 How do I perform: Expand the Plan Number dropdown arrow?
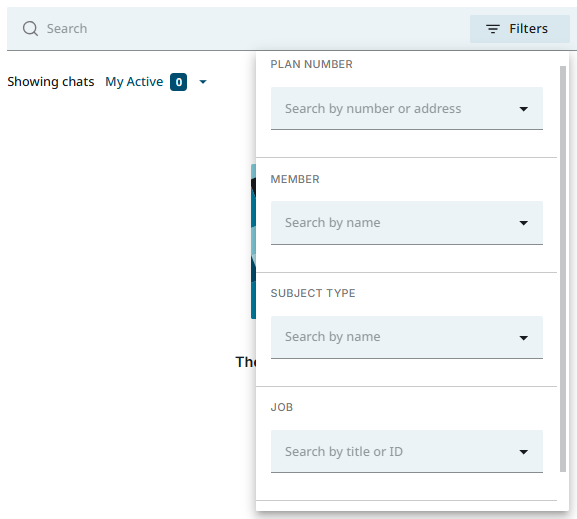pos(523,109)
